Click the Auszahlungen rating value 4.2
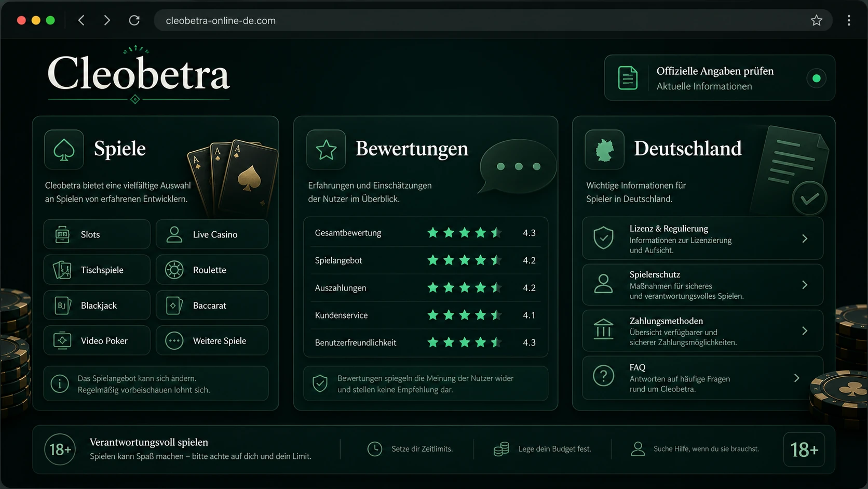This screenshot has height=489, width=868. [529, 288]
